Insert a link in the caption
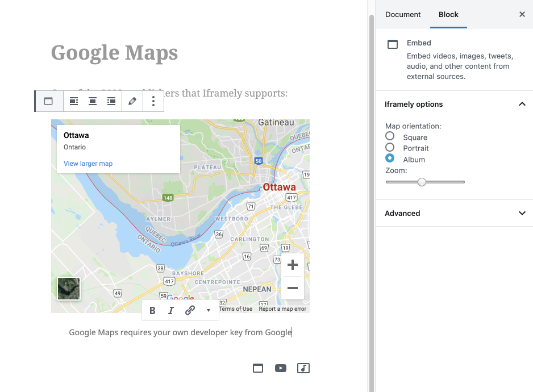Viewport: 533px width, 392px height. point(190,310)
